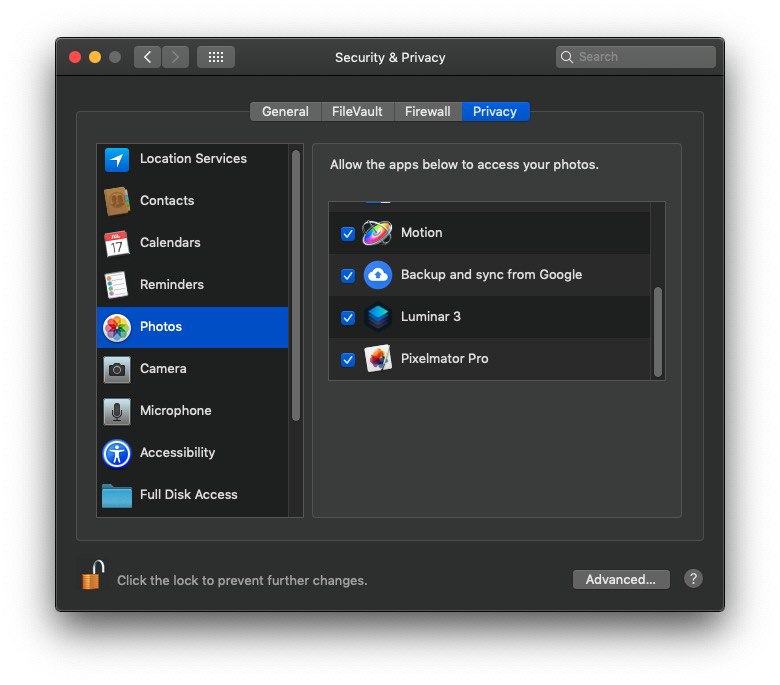Click the Backup and sync cloud icon
Screen dimensions: 780x685
pyautogui.click(x=378, y=275)
